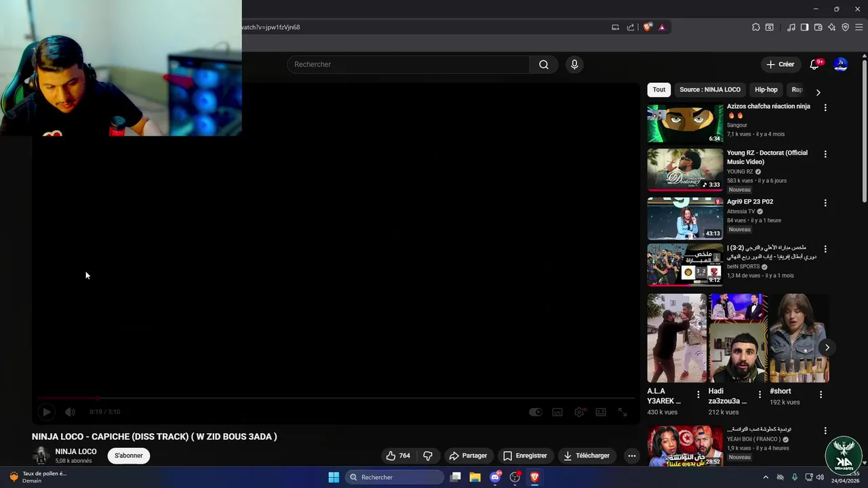Screen dimensions: 868x488
Task: Open Brave Wallet icon
Action: tap(818, 27)
